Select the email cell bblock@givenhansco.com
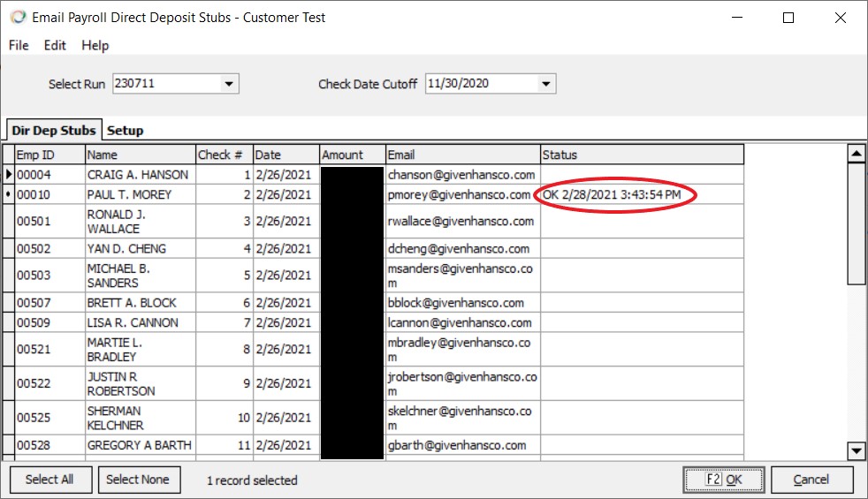Screen dimensions: 868x499 (462, 303)
